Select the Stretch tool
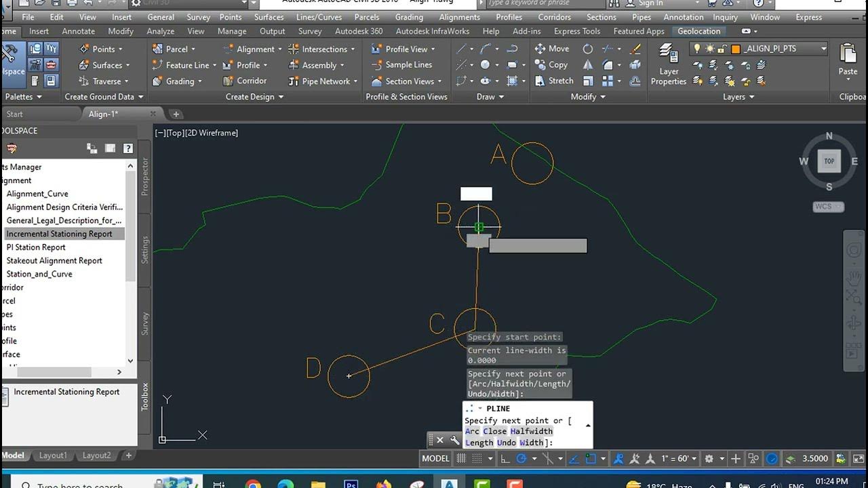 554,81
